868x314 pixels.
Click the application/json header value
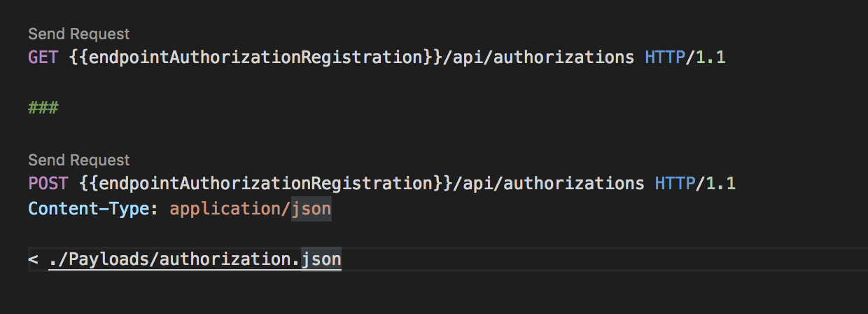click(251, 209)
